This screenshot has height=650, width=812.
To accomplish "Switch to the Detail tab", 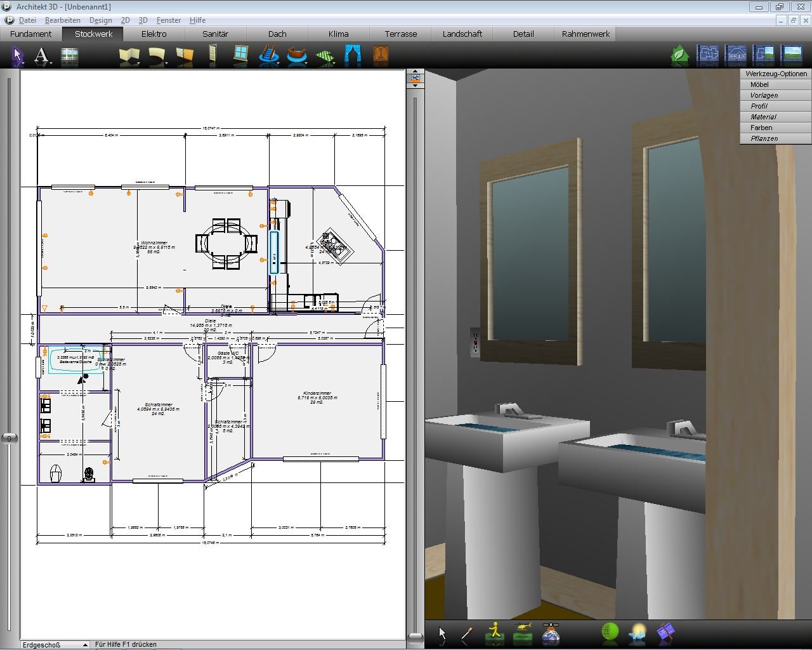I will pos(523,34).
